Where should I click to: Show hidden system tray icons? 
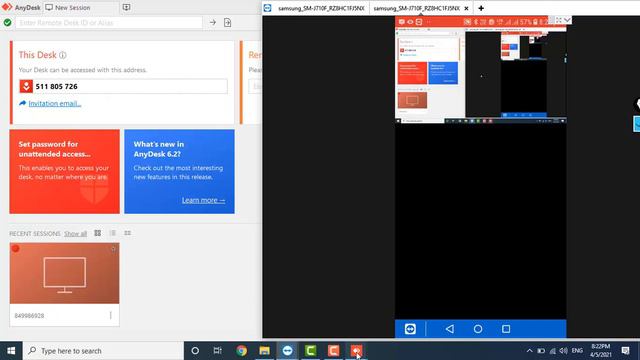529,351
